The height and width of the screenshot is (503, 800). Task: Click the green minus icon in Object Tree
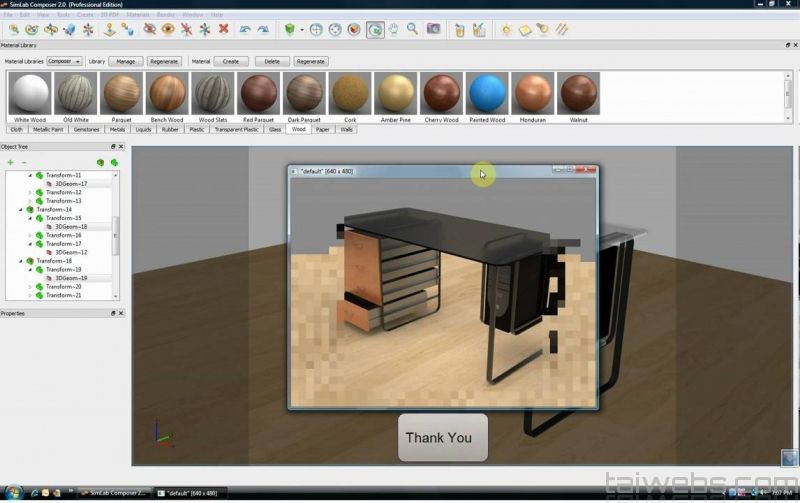click(24, 162)
